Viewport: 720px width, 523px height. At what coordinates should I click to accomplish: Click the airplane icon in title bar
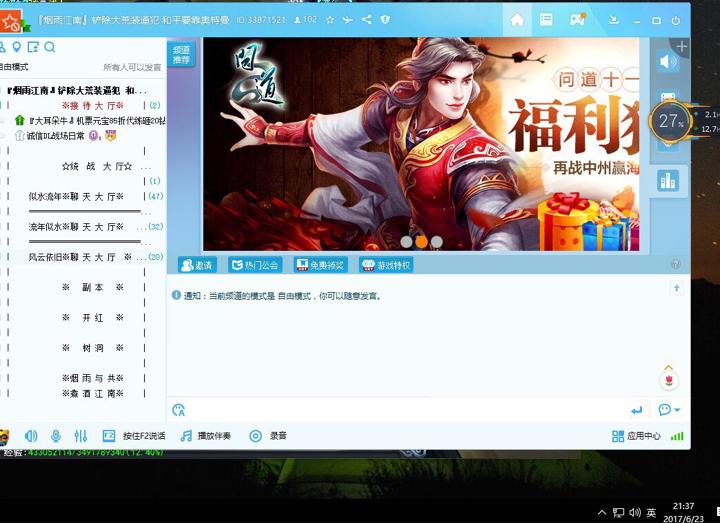pyautogui.click(x=348, y=20)
